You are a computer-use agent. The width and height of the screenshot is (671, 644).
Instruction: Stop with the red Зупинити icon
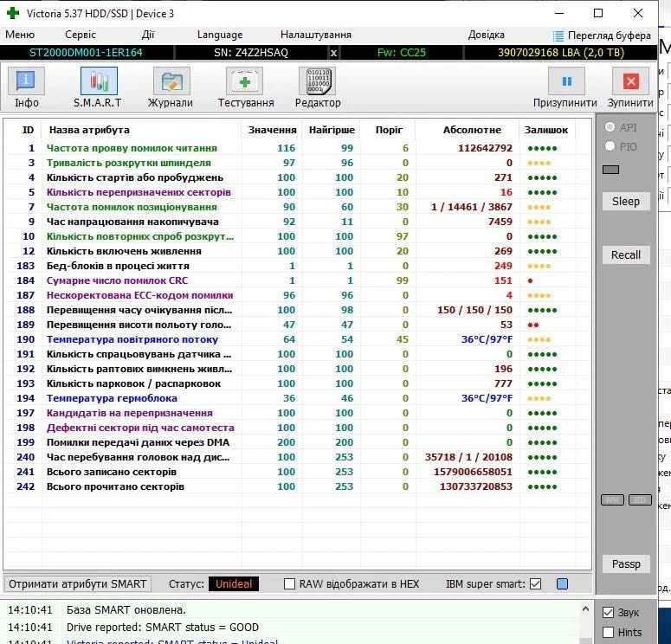[630, 81]
